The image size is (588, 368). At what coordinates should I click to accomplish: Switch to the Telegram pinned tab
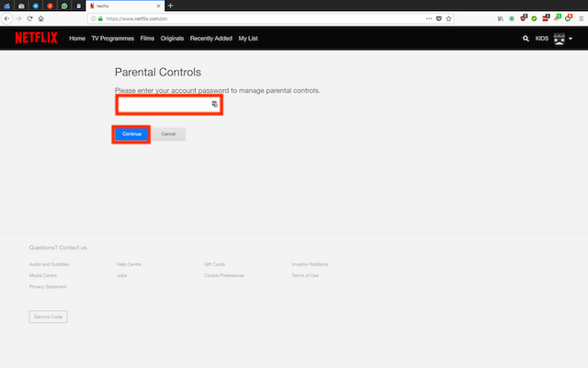click(36, 6)
